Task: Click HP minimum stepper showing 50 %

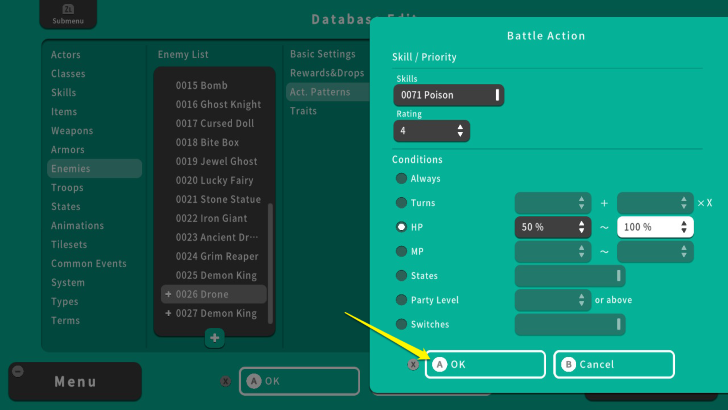Action: [552, 227]
